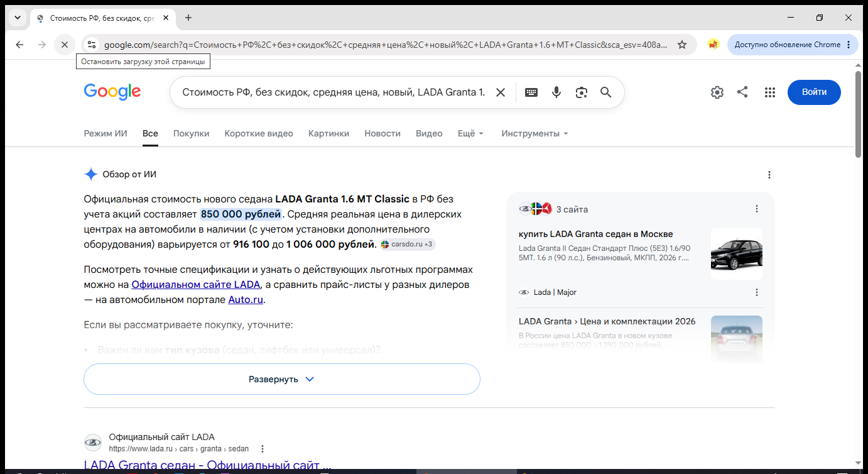Click the carsdo.ru +3 source chip
Screen dimensions: 868x474
click(408, 244)
